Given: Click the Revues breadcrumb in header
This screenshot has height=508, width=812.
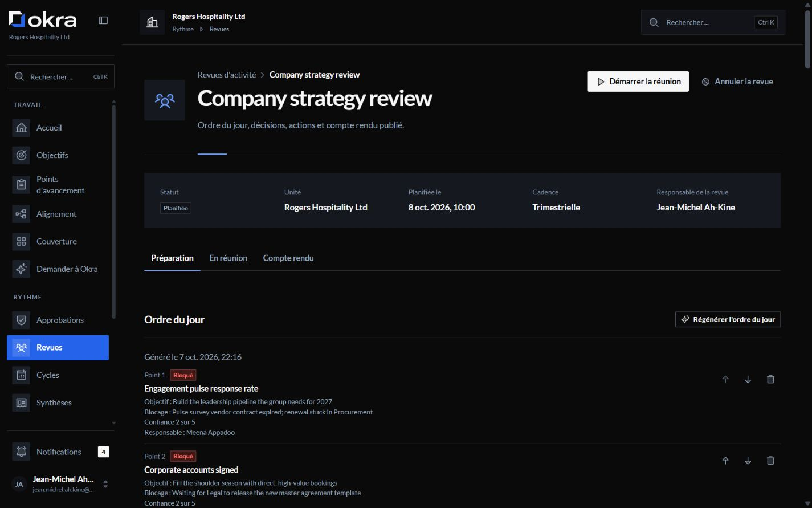Looking at the screenshot, I should pos(219,29).
